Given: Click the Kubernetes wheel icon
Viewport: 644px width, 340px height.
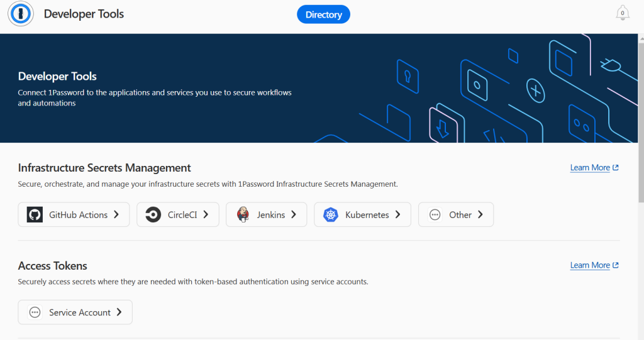Looking at the screenshot, I should coord(331,215).
